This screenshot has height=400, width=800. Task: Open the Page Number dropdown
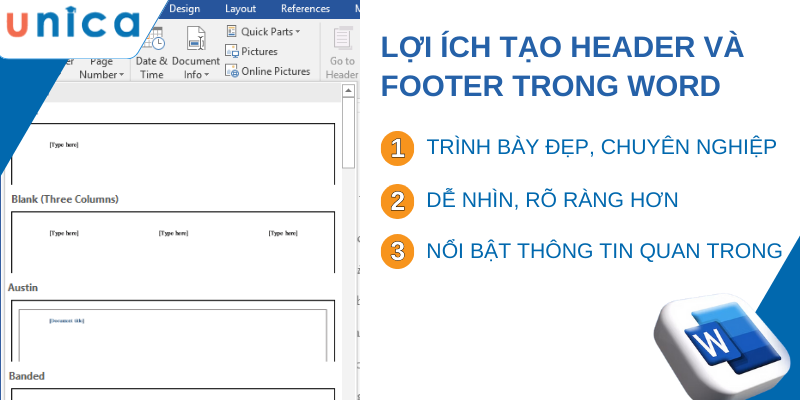(x=102, y=68)
